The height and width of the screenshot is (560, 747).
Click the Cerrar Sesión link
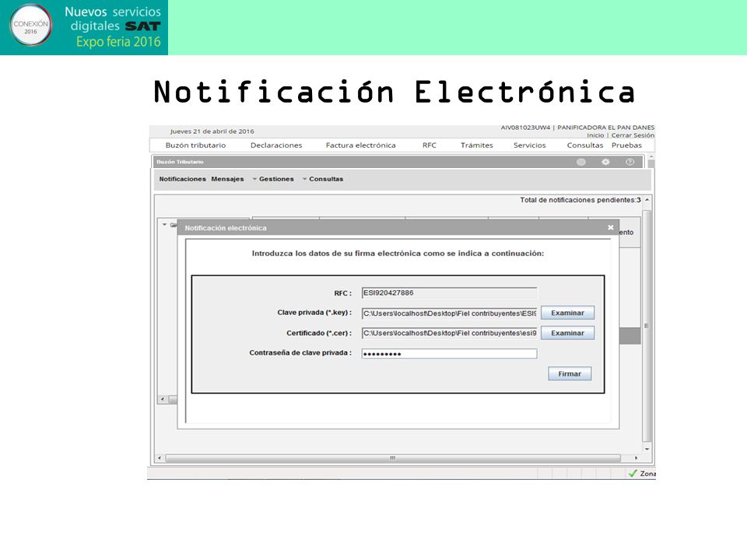click(633, 135)
